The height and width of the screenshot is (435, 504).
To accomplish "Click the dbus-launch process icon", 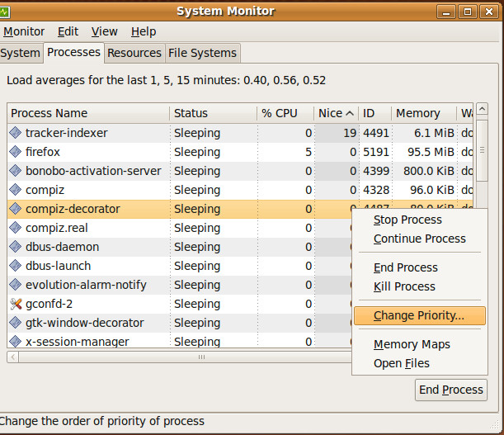I will pos(15,266).
